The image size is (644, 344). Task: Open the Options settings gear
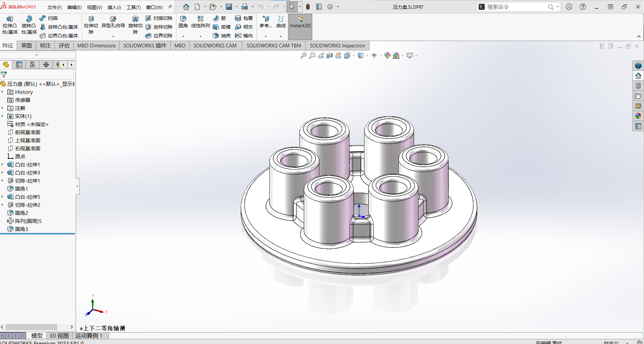point(330,6)
